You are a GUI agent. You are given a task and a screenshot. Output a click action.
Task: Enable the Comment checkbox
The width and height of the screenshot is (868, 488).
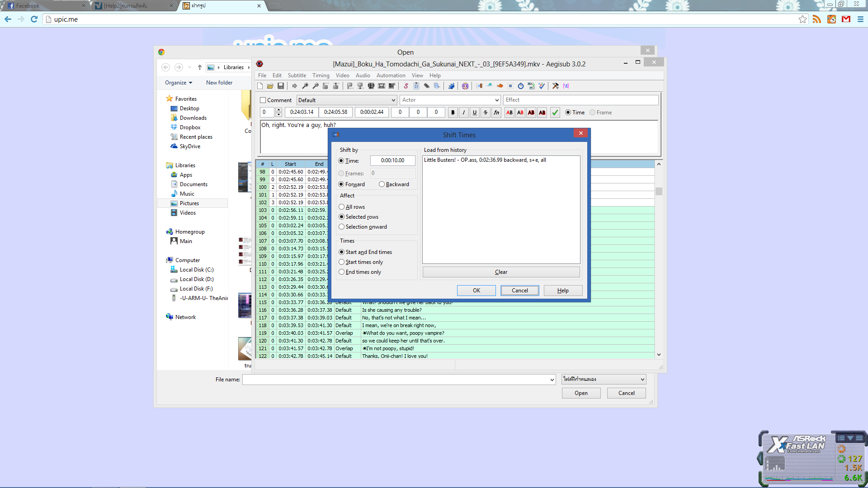(x=263, y=100)
